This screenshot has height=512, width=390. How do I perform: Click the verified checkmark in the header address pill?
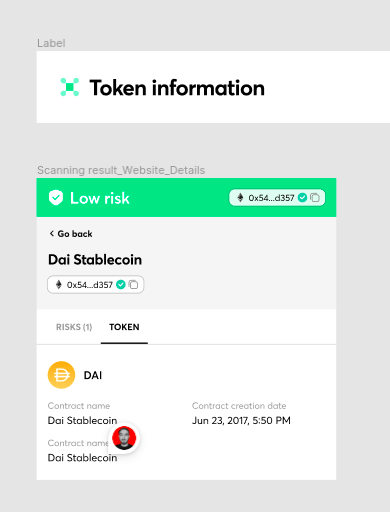point(302,198)
